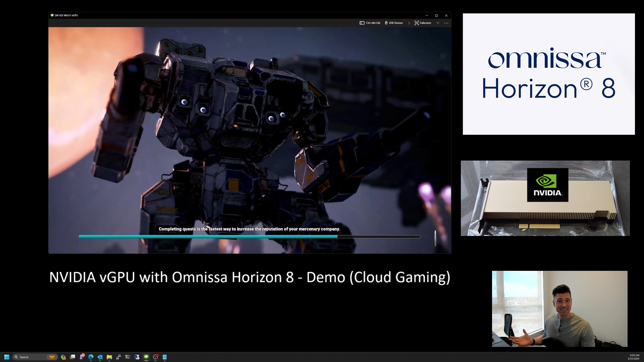Screen dimensions: 644x362
Task: Open Outlook from the taskbar
Action: [100, 357]
